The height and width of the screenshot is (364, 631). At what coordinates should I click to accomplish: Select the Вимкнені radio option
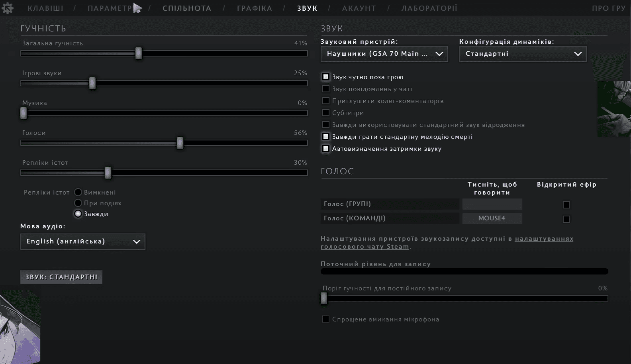tap(78, 192)
